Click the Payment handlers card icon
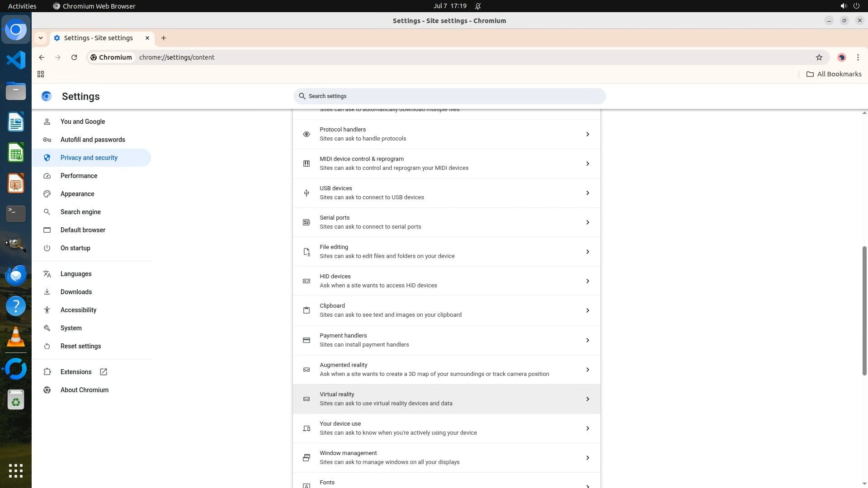The width and height of the screenshot is (868, 488). (x=307, y=340)
